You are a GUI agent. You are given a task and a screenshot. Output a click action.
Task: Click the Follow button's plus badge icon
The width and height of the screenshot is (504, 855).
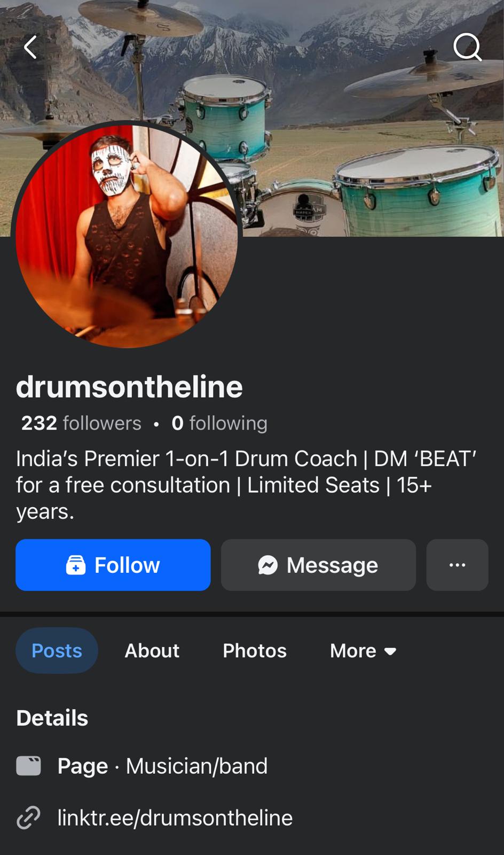click(75, 565)
